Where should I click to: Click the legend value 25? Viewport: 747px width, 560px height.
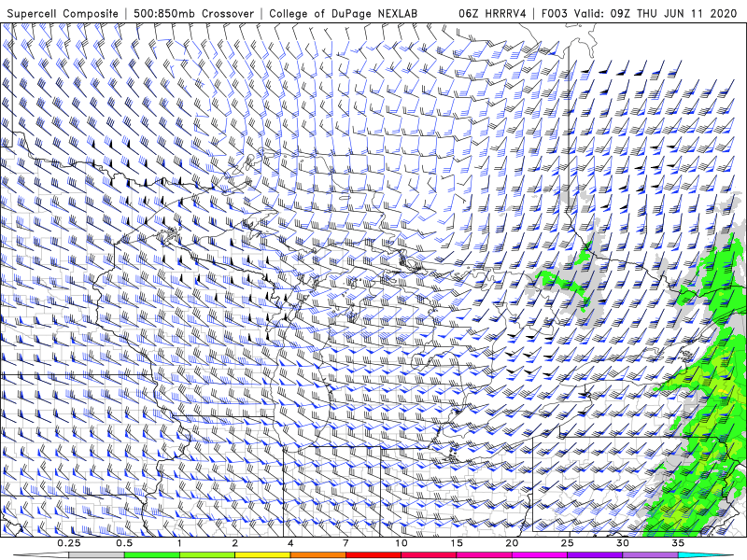point(567,543)
